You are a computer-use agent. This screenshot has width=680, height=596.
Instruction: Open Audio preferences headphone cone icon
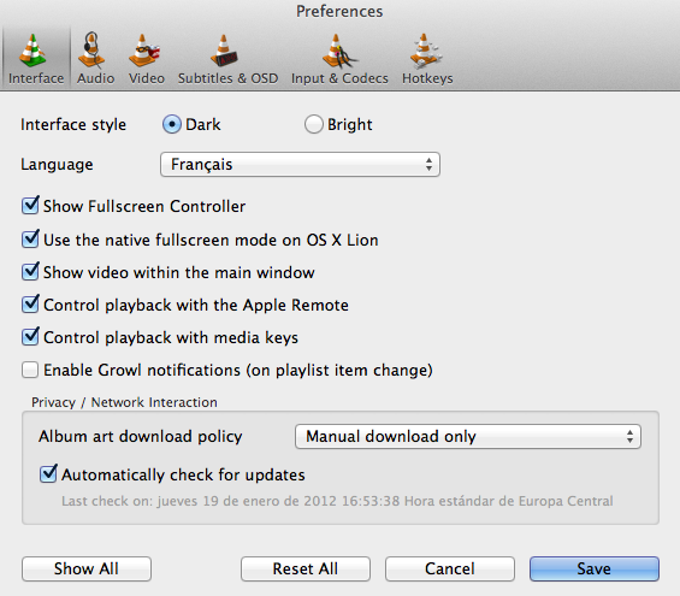pos(91,50)
